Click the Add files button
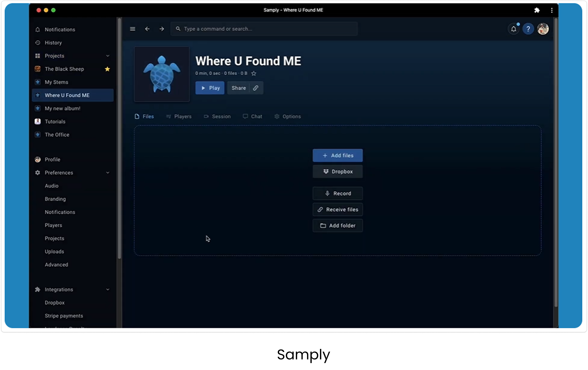Viewport: 588px width, 370px height. (x=338, y=156)
